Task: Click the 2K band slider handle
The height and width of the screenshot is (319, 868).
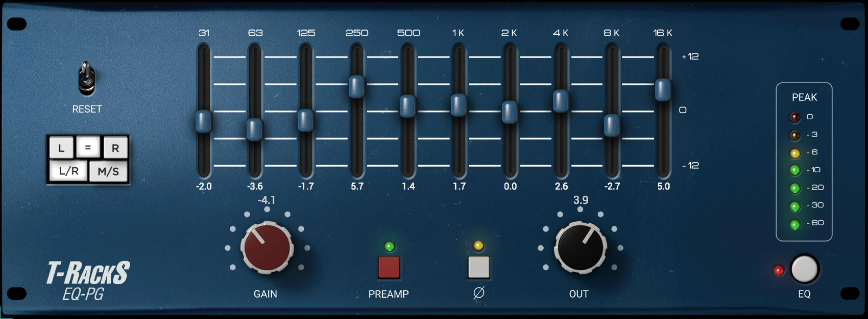Action: pyautogui.click(x=510, y=112)
